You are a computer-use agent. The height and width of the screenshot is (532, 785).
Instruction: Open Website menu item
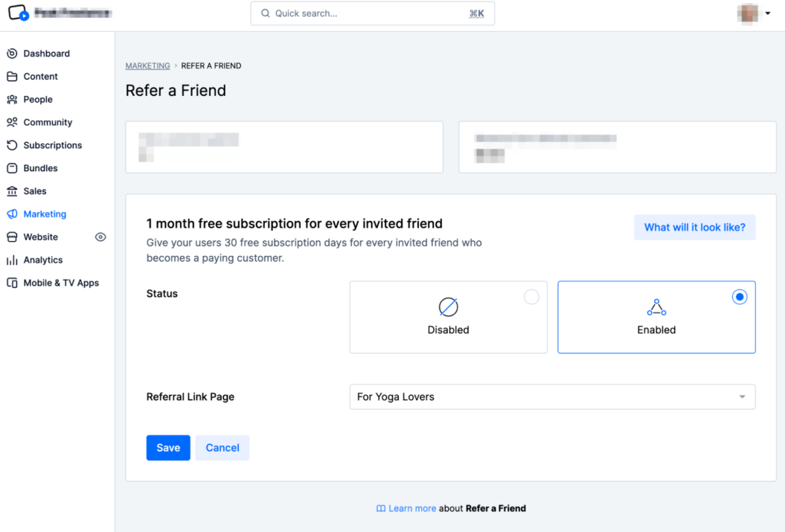coord(40,237)
